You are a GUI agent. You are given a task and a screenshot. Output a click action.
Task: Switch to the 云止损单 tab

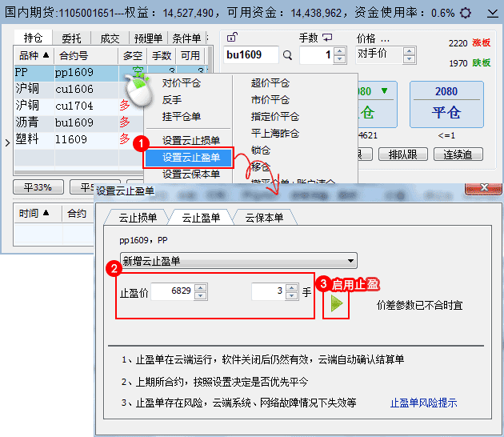click(x=138, y=218)
